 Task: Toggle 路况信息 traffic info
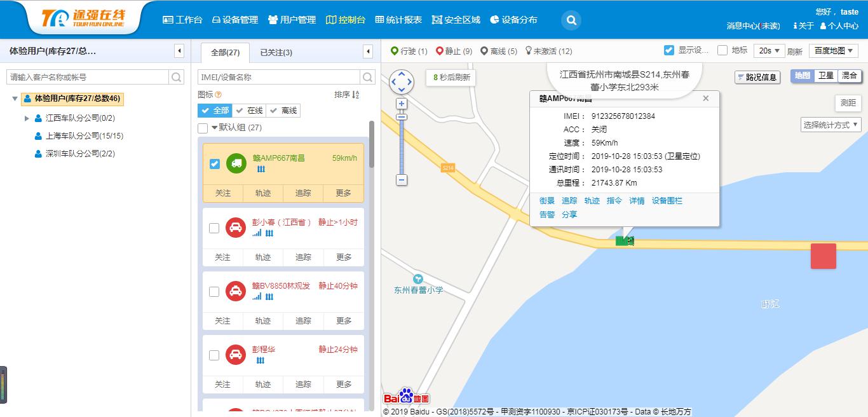coord(757,77)
